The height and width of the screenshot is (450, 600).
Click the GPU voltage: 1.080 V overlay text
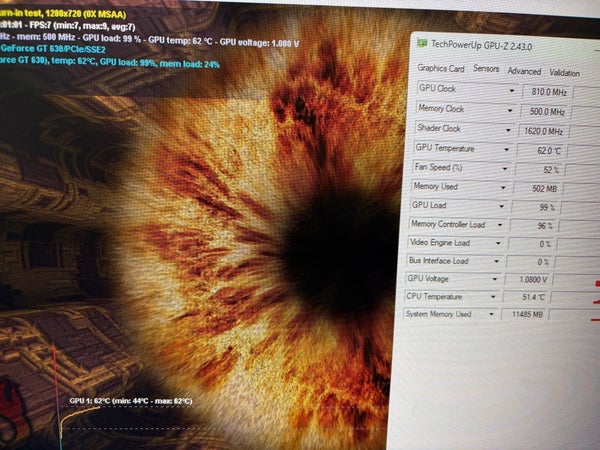(x=259, y=43)
